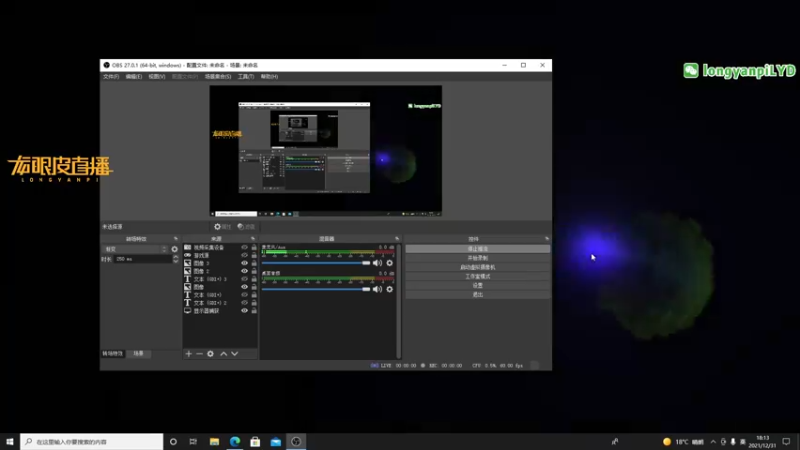This screenshot has width=800, height=450.
Task: Move source down with the down arrow
Action: [x=235, y=354]
